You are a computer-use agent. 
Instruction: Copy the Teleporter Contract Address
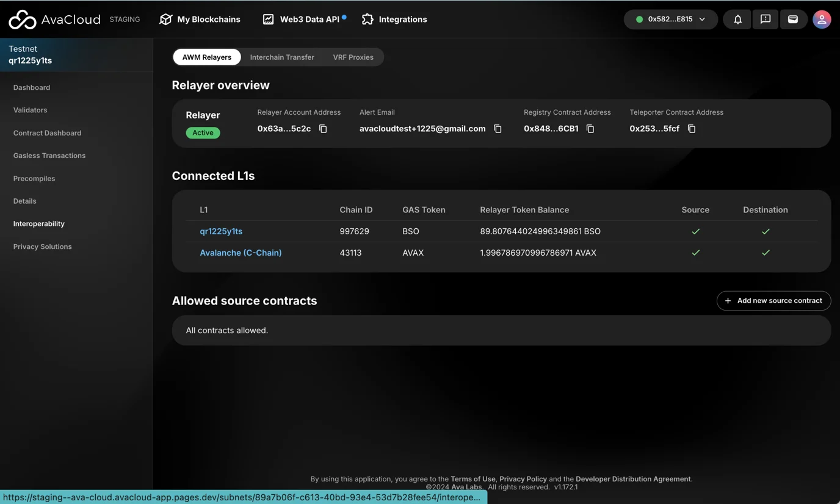click(692, 129)
